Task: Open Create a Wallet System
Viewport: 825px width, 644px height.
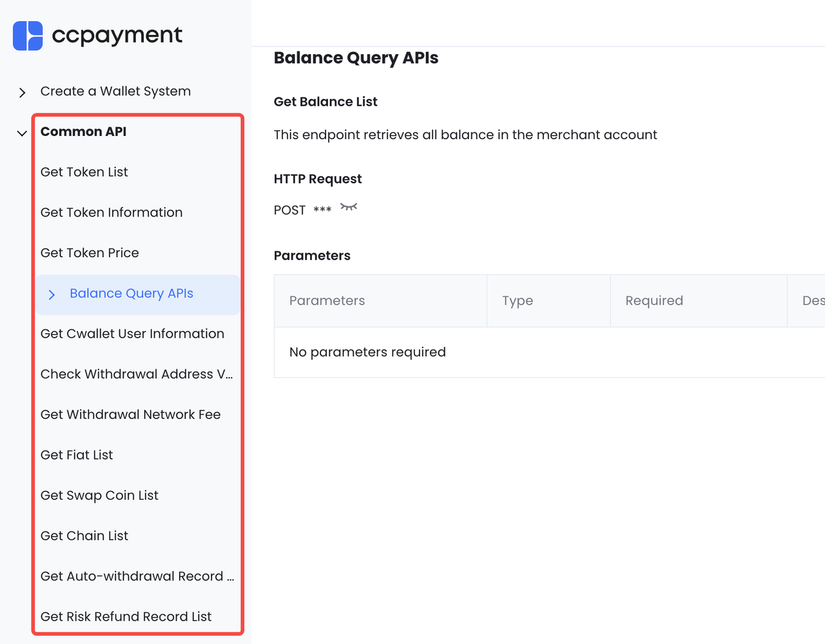Action: [115, 92]
